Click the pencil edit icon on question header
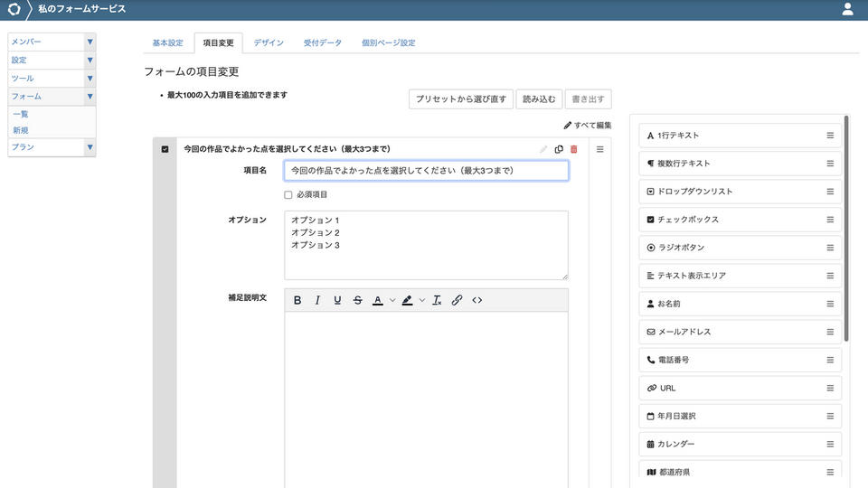This screenshot has height=488, width=868. (x=543, y=149)
